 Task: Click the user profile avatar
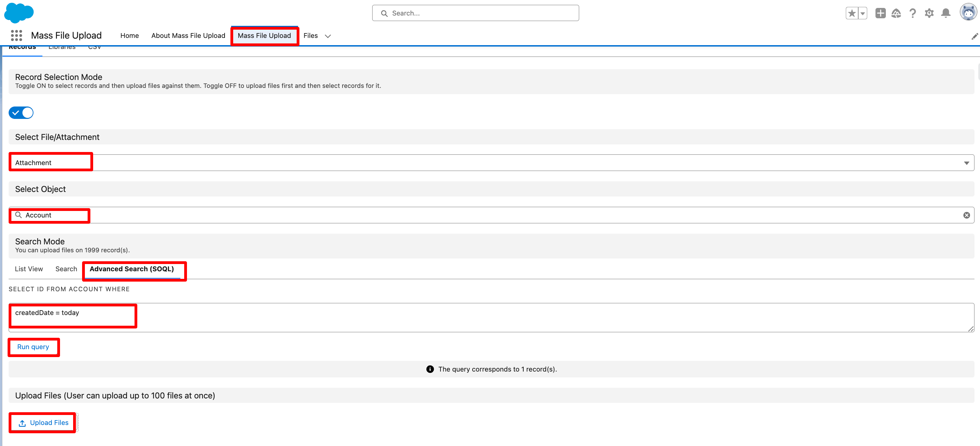click(968, 12)
